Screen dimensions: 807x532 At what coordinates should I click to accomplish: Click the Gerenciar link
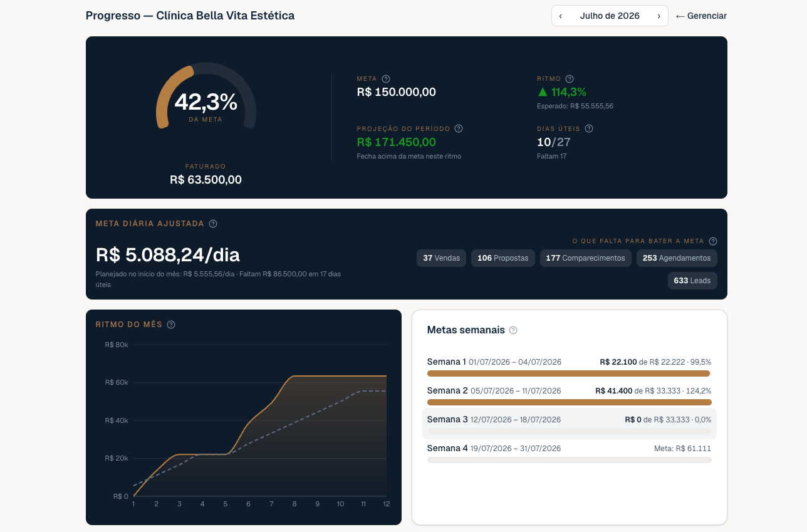click(x=701, y=16)
